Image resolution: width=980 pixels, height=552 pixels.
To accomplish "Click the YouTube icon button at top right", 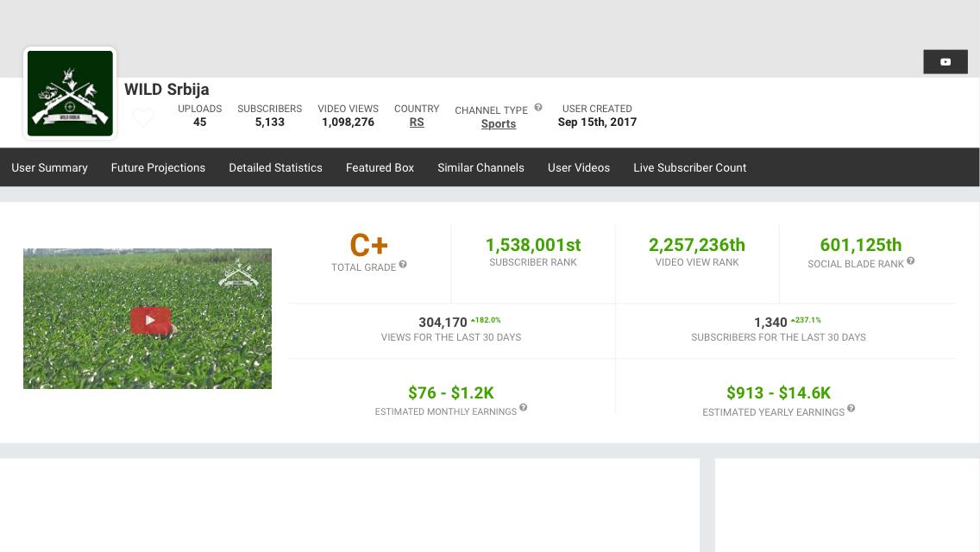I will click(945, 62).
